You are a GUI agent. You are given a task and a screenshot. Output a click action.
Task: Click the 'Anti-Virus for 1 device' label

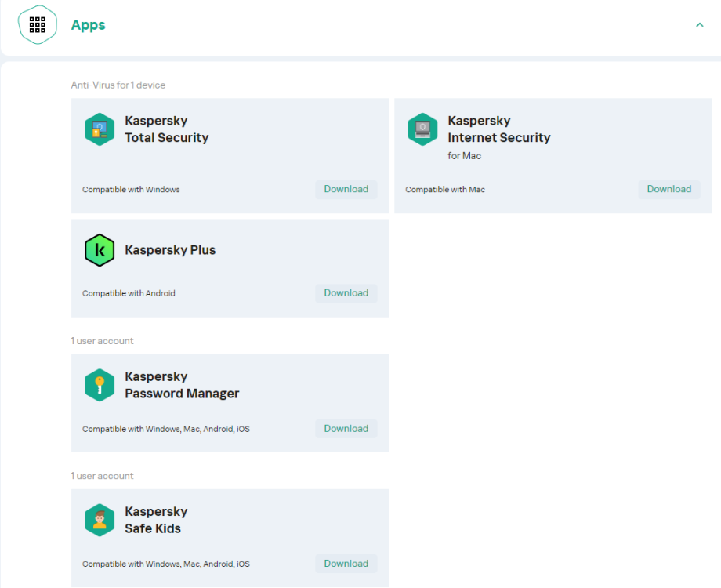(118, 85)
